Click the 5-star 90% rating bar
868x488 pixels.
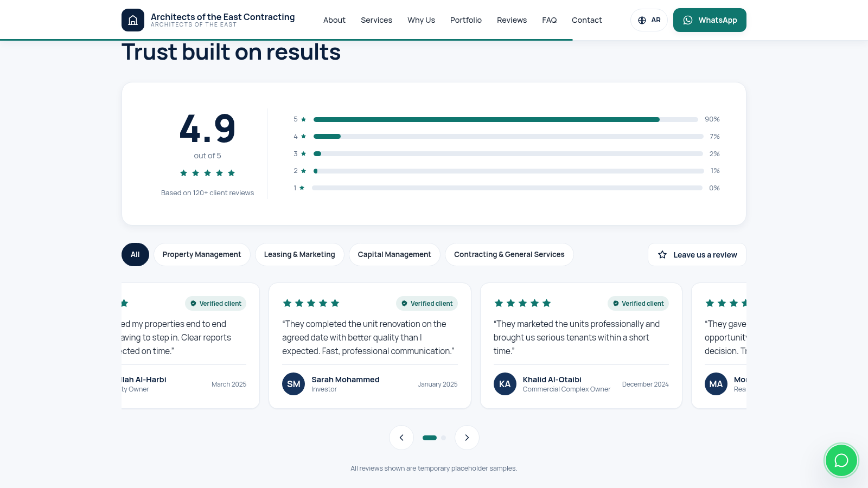[506, 119]
